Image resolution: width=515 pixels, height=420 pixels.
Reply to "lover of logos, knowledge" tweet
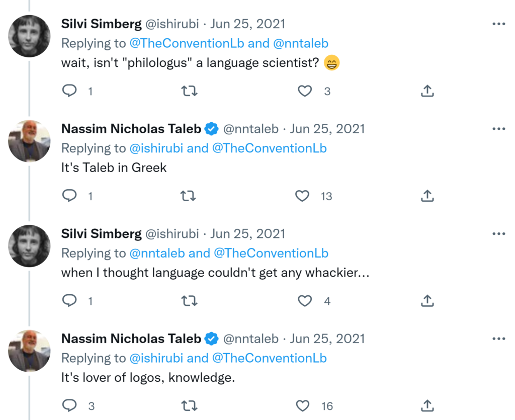(x=69, y=405)
